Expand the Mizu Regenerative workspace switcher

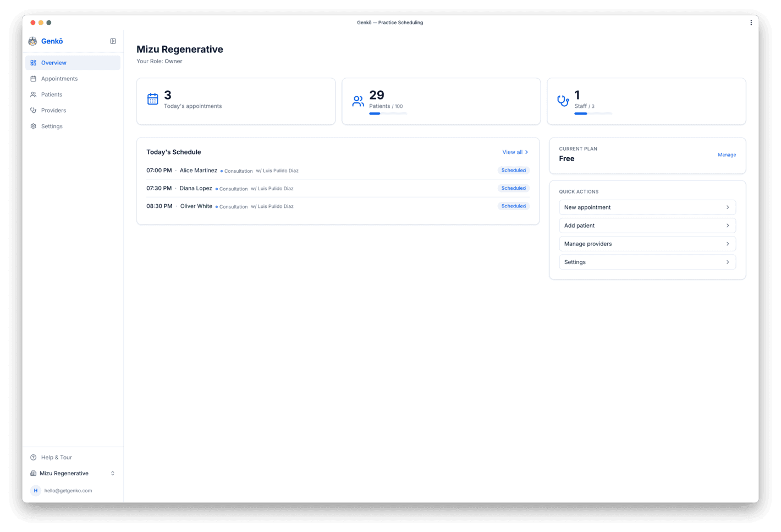click(112, 473)
